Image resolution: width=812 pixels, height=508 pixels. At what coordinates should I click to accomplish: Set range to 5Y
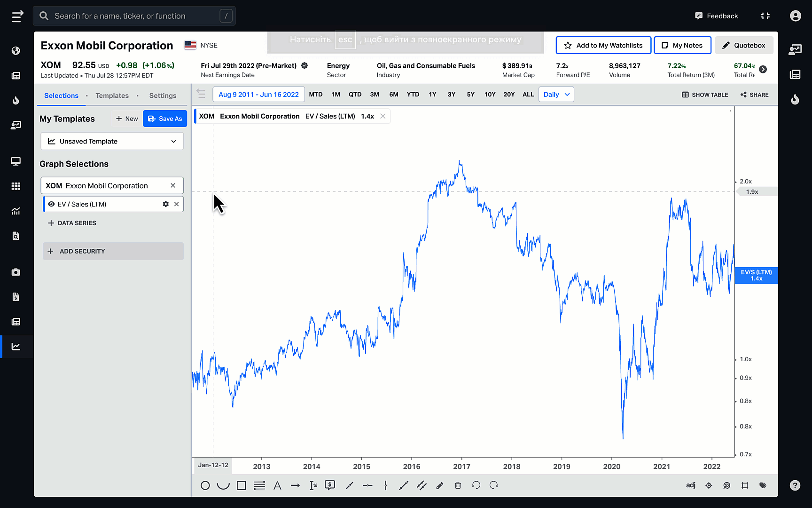coord(470,95)
